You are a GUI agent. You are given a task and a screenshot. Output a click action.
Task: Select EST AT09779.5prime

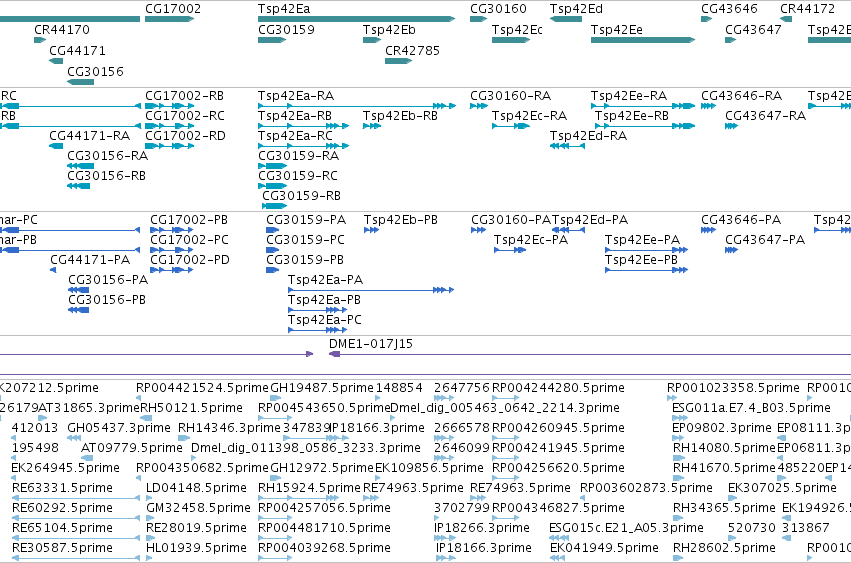coord(131,448)
